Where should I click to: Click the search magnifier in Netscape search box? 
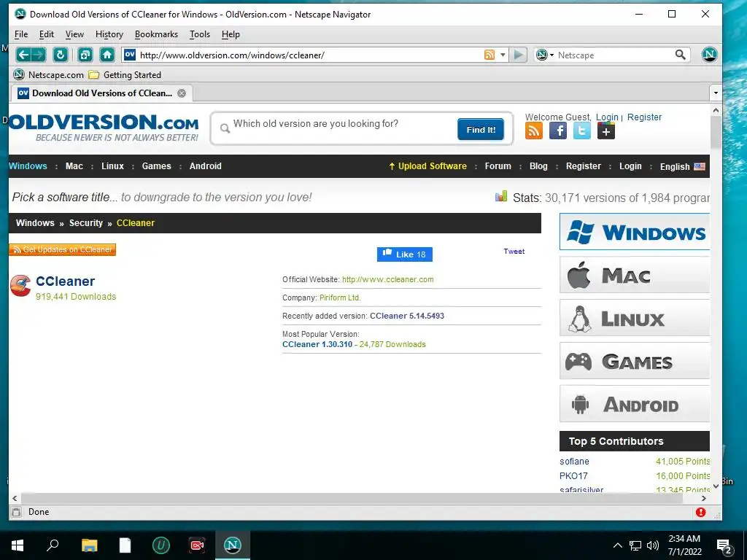click(x=681, y=55)
